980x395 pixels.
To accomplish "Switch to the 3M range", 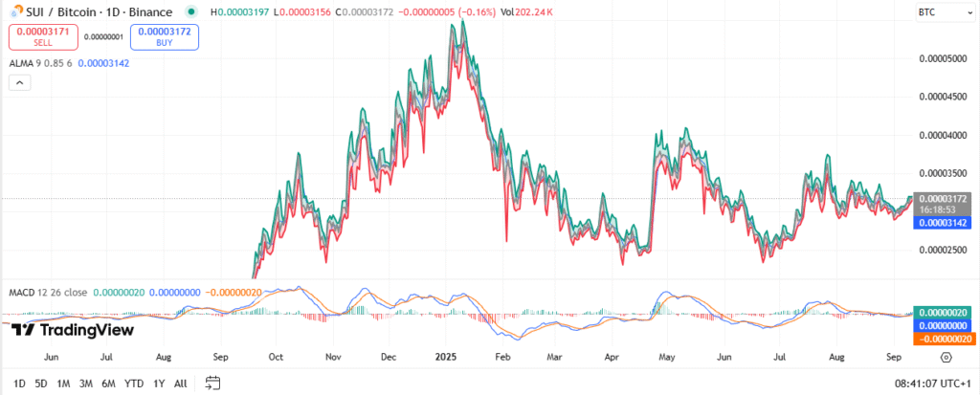I will pyautogui.click(x=86, y=383).
